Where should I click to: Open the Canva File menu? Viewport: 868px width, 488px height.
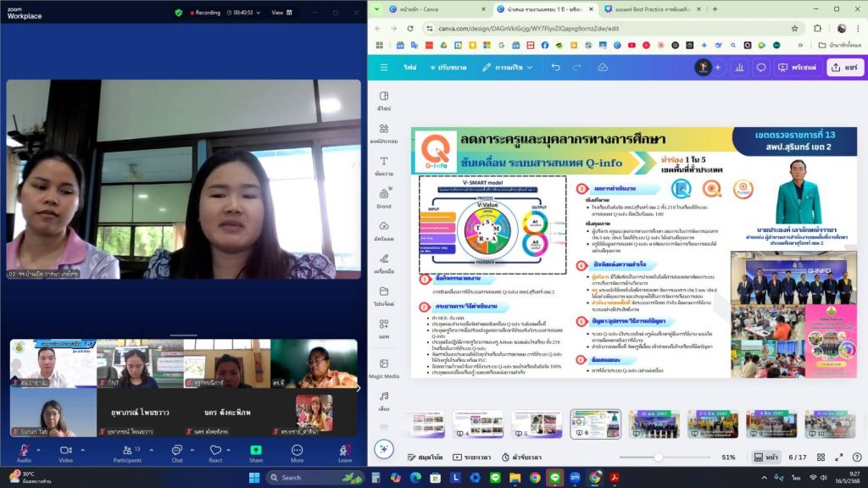point(409,68)
